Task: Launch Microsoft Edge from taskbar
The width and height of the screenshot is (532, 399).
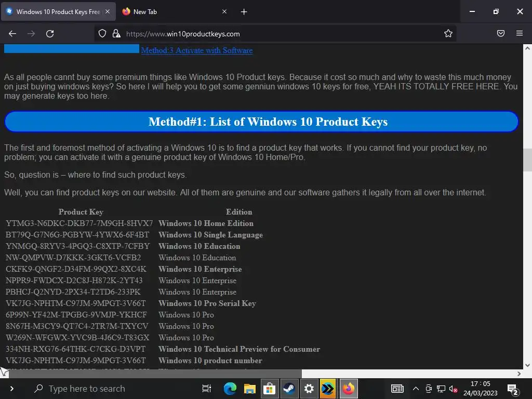Action: [x=230, y=389]
